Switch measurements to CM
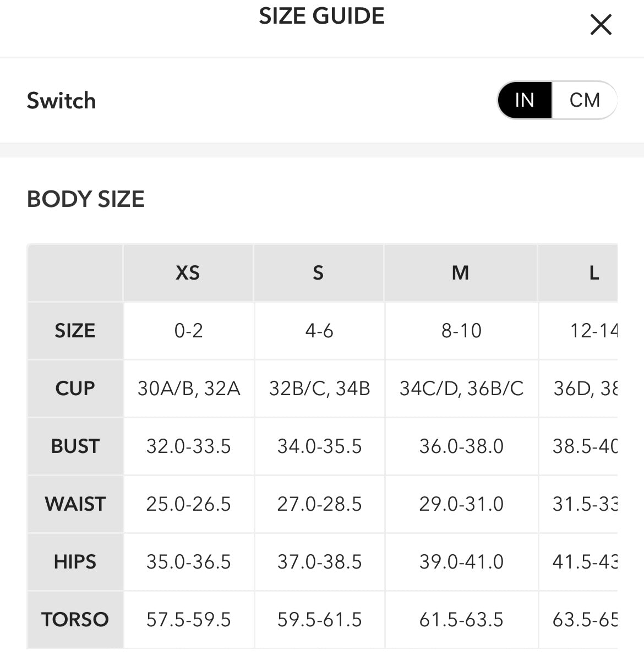This screenshot has width=644, height=661. click(x=584, y=100)
